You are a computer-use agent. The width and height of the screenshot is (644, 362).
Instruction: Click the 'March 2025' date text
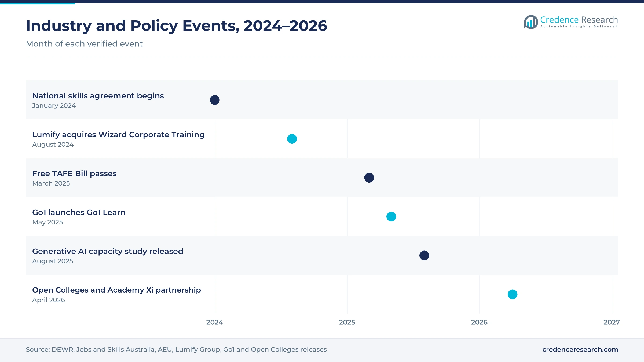51,183
